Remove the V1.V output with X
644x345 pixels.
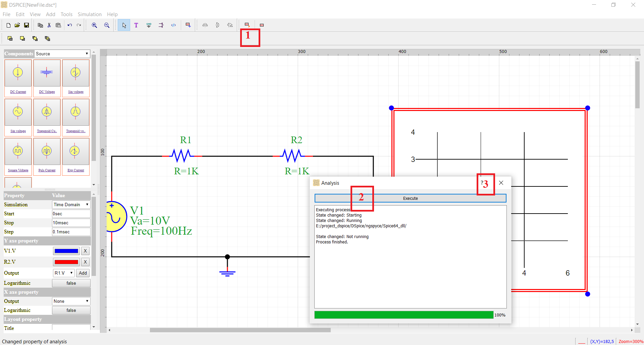[85, 251]
